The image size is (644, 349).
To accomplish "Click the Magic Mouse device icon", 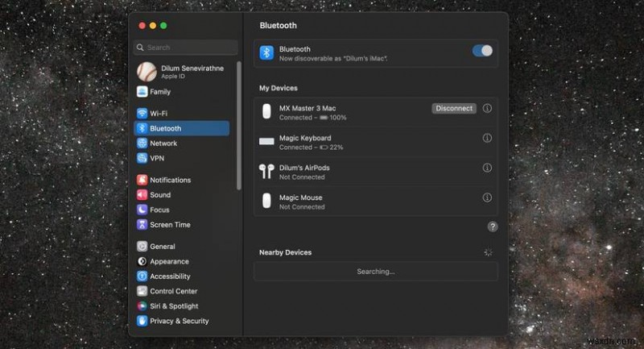I will click(x=266, y=201).
